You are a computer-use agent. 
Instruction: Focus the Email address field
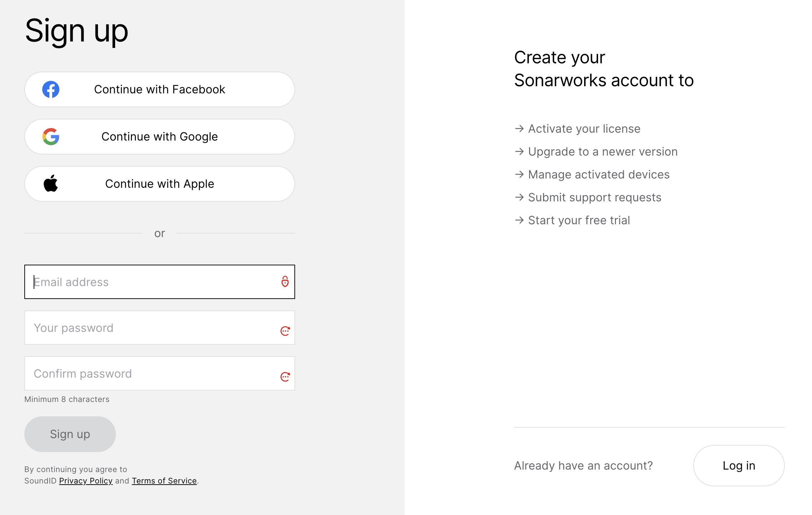[160, 282]
